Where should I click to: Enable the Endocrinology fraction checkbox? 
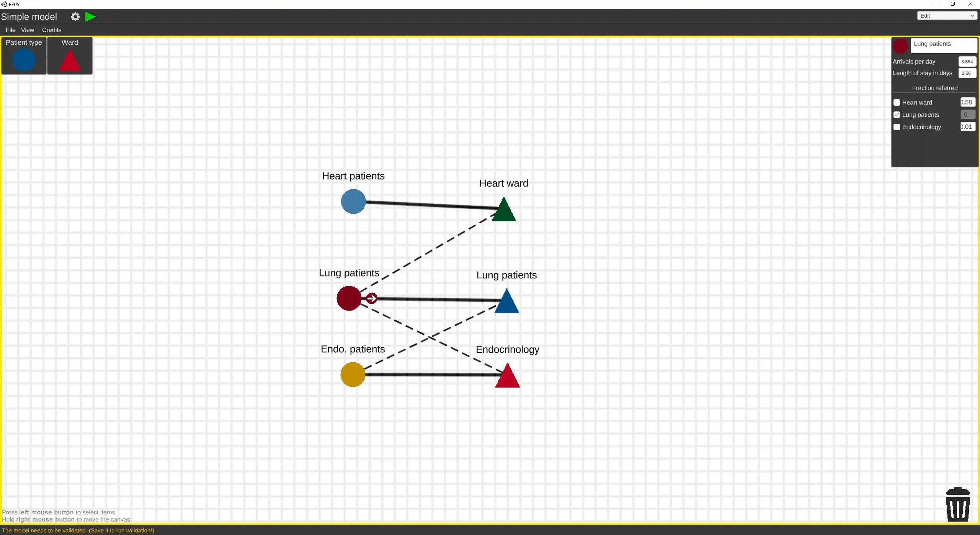[x=897, y=126]
